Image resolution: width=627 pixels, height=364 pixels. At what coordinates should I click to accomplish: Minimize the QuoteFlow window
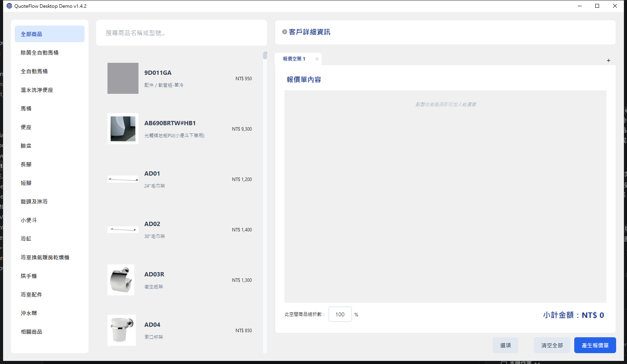[580, 6]
